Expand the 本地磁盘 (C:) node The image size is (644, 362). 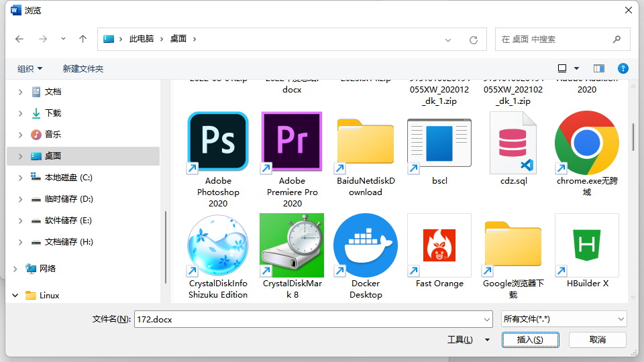pyautogui.click(x=21, y=178)
